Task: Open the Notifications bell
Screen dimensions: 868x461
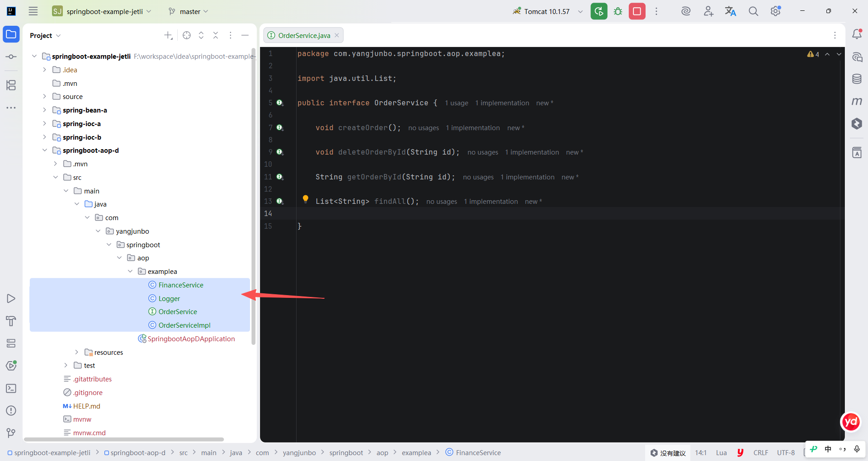Action: (x=857, y=34)
